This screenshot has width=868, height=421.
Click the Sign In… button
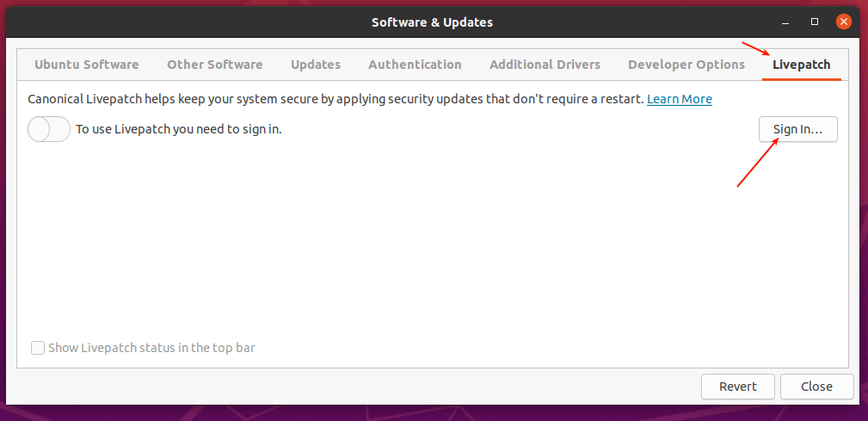(x=797, y=130)
